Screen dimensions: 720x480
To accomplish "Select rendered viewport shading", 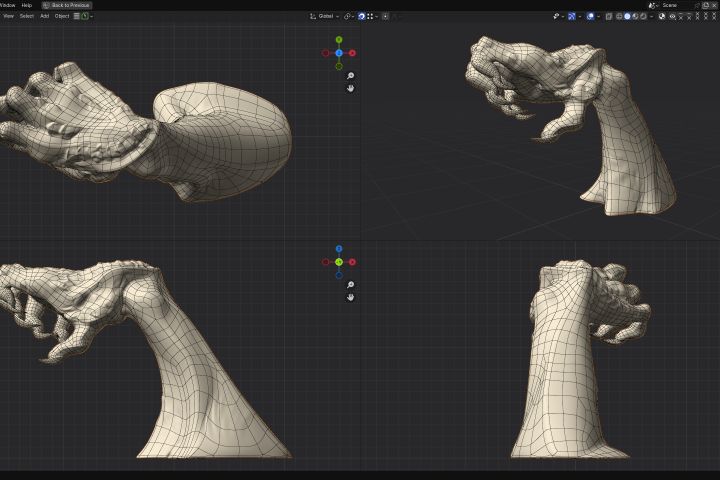I will [644, 16].
